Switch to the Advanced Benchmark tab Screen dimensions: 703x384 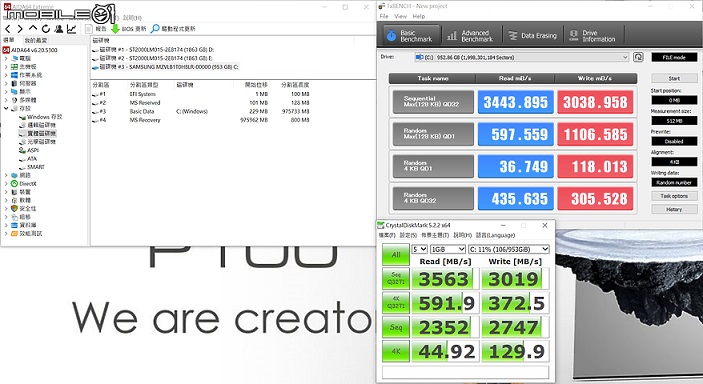pos(470,35)
